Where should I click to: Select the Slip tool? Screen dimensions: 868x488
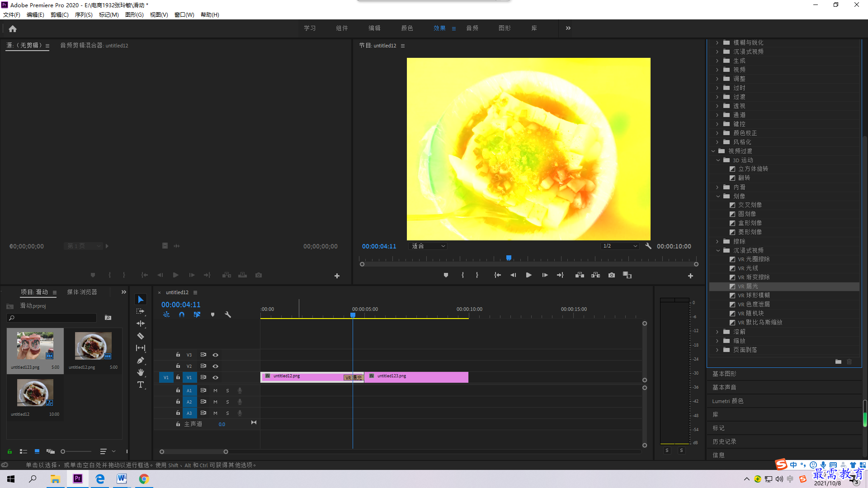pos(141,348)
